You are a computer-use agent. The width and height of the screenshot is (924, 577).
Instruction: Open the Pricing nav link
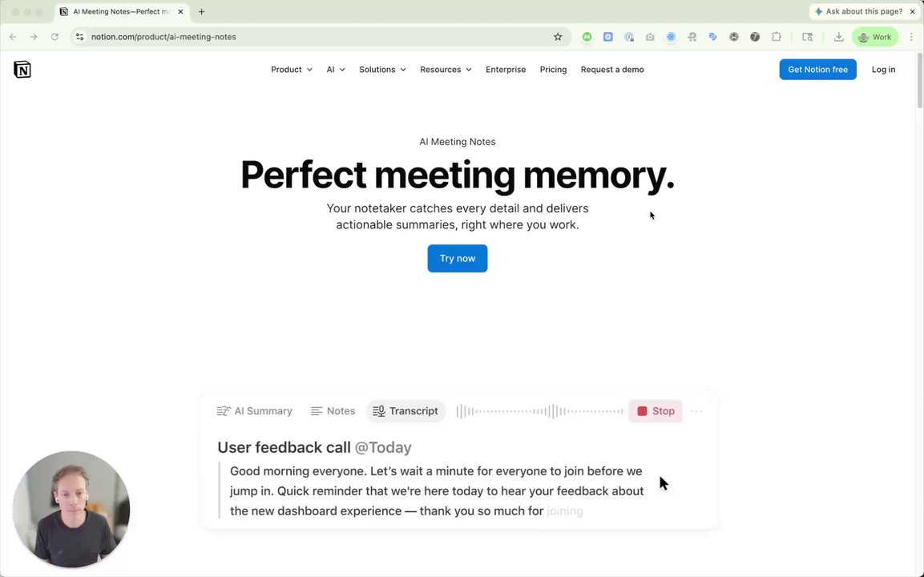[x=553, y=70]
